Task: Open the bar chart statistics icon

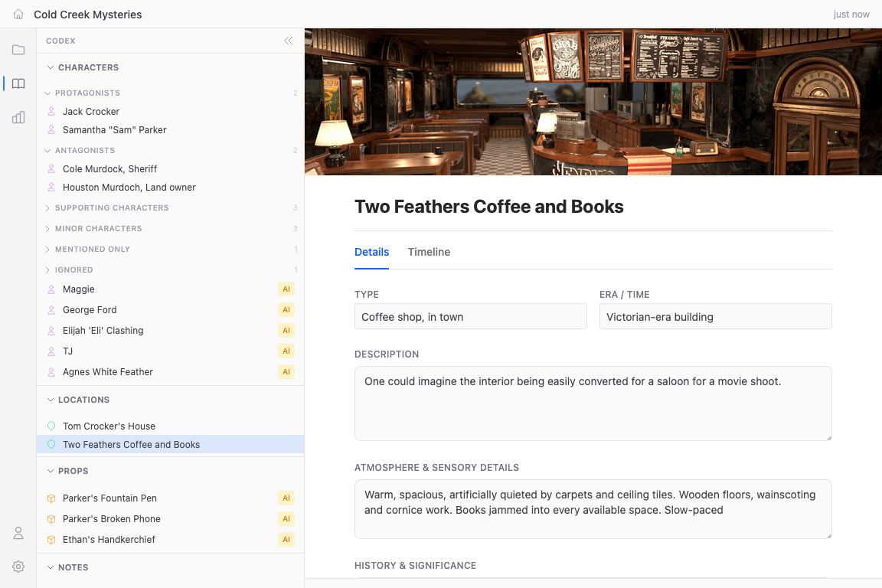Action: pyautogui.click(x=18, y=117)
